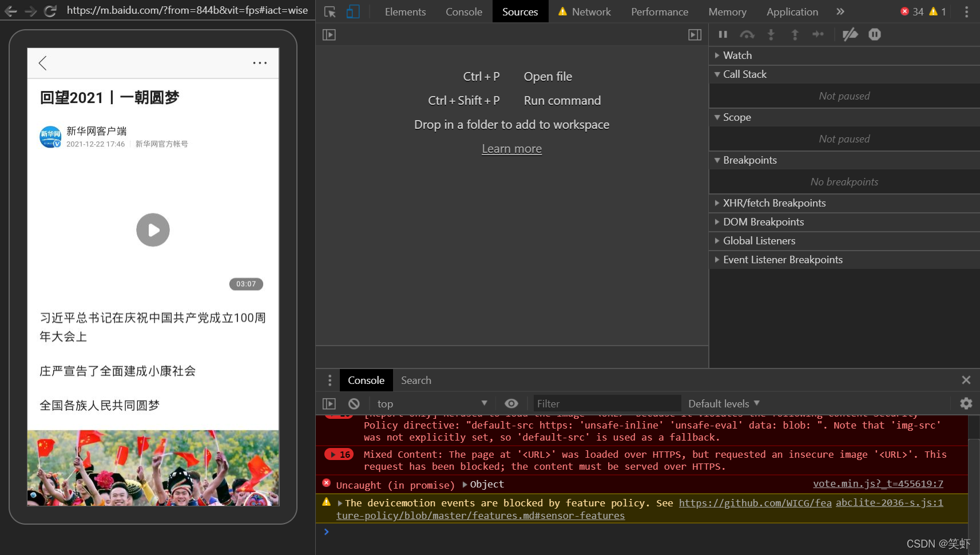Create live expression with eye icon
Viewport: 980px width, 555px height.
click(x=511, y=404)
